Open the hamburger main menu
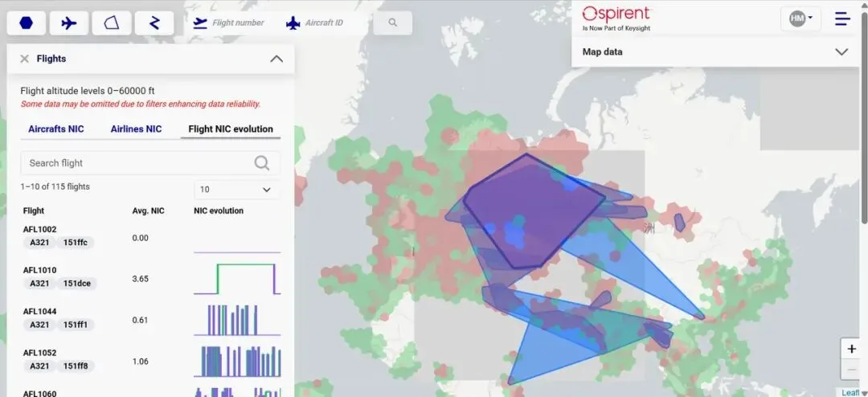Viewport: 868px width, 397px height. click(842, 18)
